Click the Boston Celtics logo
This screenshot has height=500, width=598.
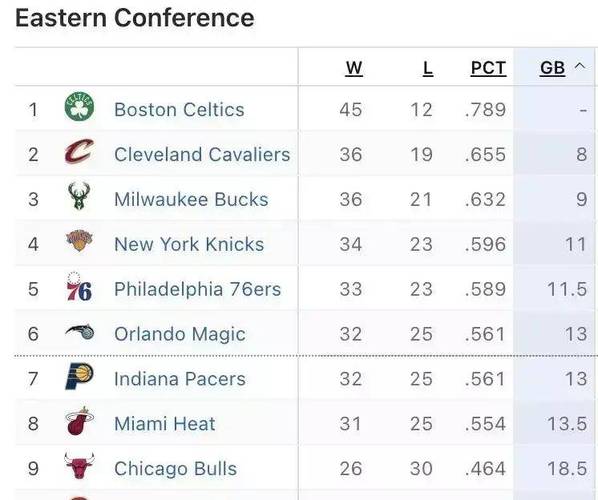(79, 107)
